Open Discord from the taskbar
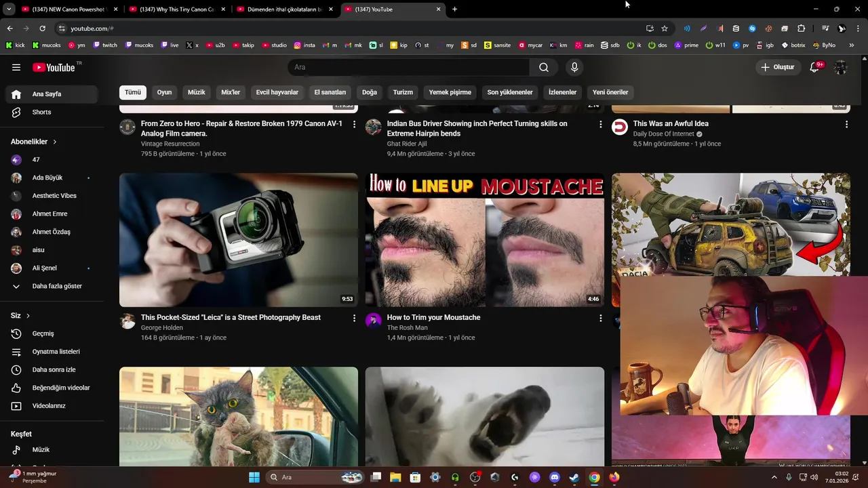This screenshot has height=488, width=868. tap(555, 477)
